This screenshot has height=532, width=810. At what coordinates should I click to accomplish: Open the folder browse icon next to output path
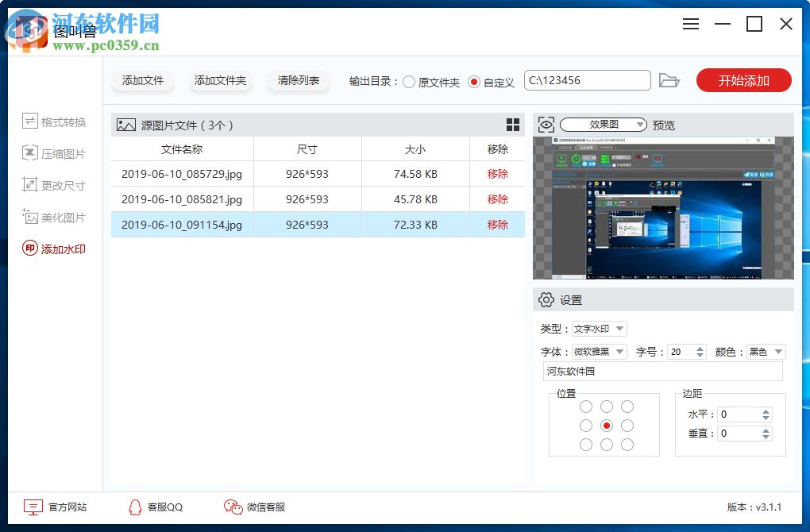click(x=669, y=79)
